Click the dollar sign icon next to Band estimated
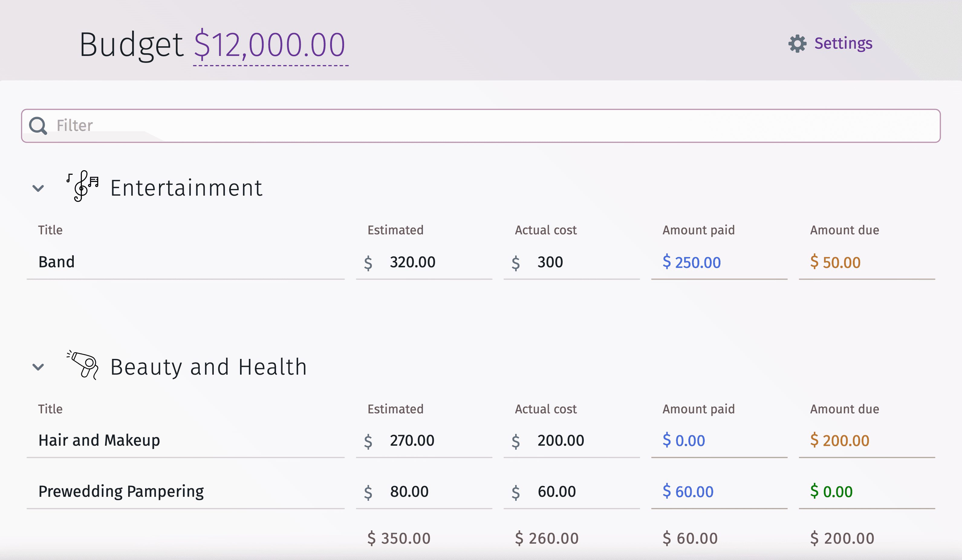This screenshot has width=962, height=560. (370, 261)
